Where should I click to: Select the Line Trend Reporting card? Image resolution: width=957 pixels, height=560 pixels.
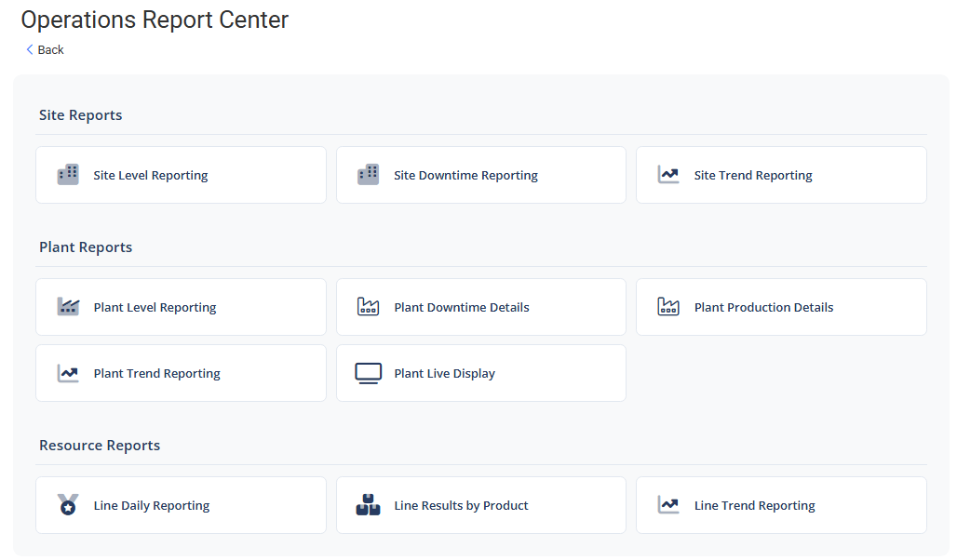[x=754, y=505]
